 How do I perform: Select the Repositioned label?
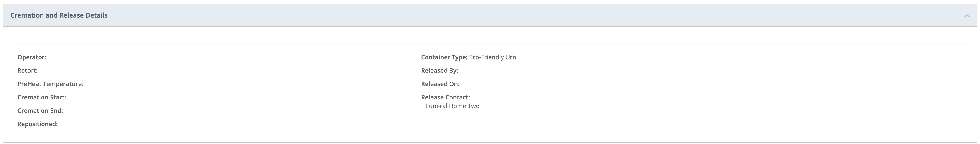37,124
